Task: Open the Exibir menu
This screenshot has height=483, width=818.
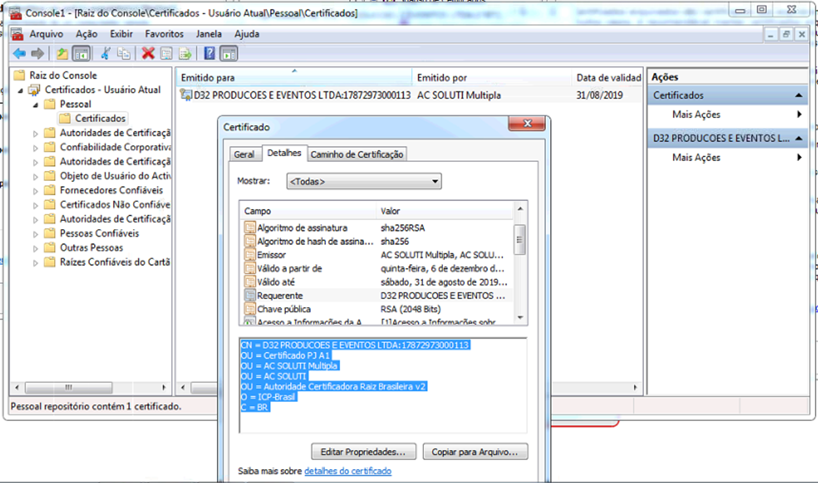Action: click(121, 34)
